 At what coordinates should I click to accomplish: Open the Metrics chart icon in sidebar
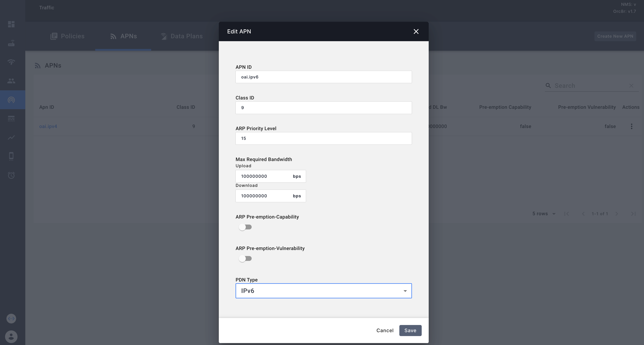pos(11,138)
